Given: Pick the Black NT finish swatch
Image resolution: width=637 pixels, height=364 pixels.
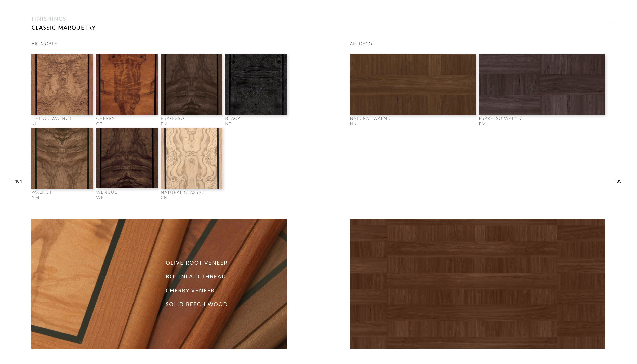Looking at the screenshot, I should coord(256,84).
